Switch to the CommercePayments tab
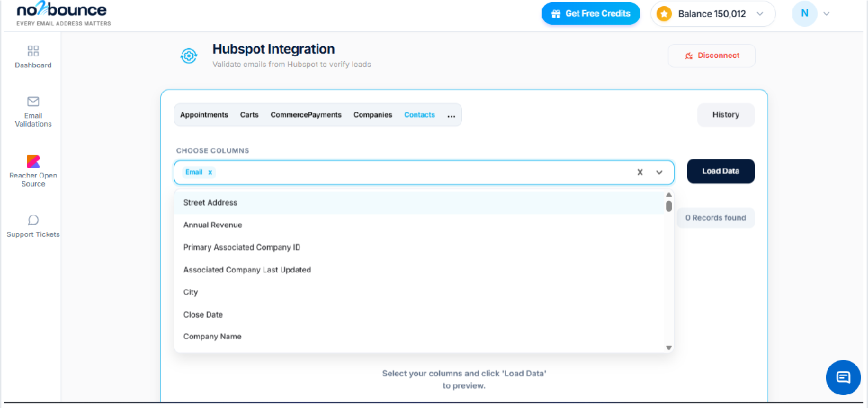Viewport: 868px width, 408px height. (306, 115)
